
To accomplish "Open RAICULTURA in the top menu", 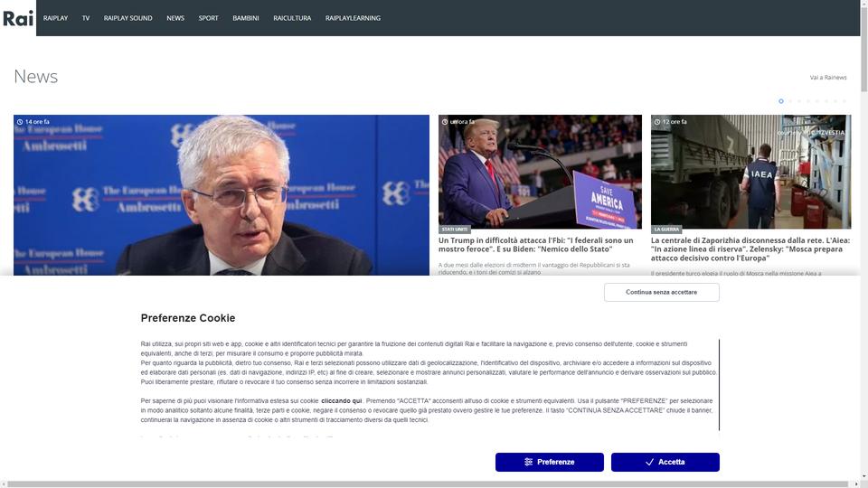I will pyautogui.click(x=292, y=18).
